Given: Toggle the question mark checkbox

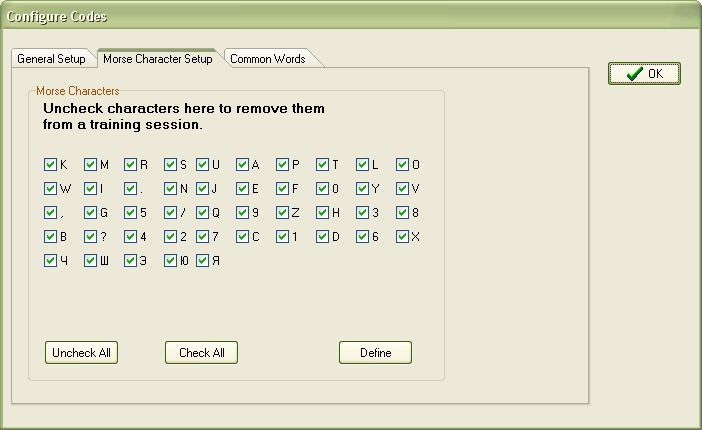Looking at the screenshot, I should point(90,236).
